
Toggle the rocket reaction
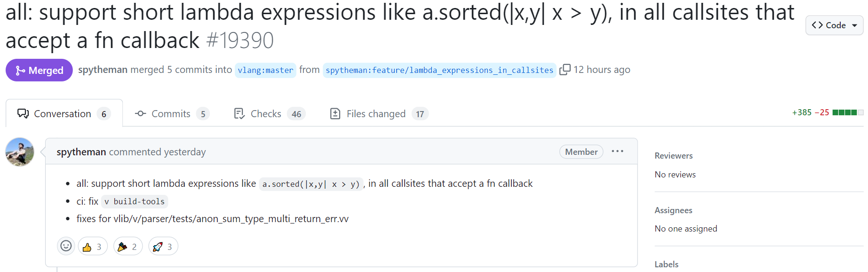pyautogui.click(x=163, y=247)
